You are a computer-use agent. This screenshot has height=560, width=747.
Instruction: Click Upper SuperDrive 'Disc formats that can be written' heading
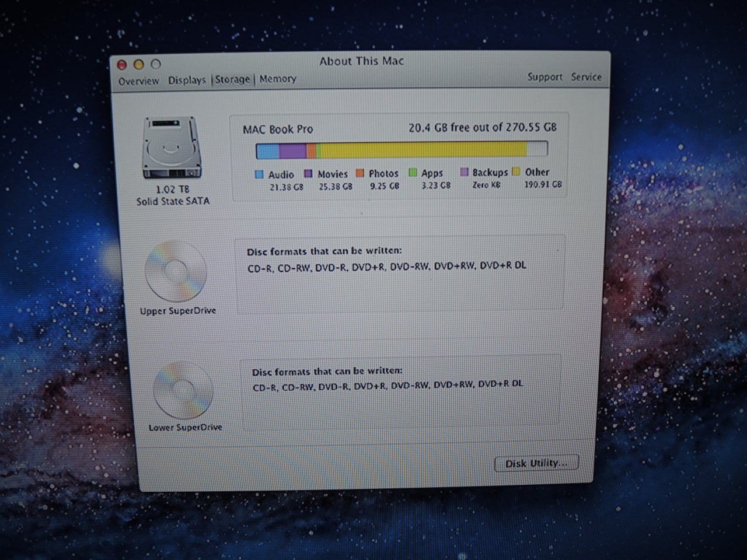click(x=324, y=251)
